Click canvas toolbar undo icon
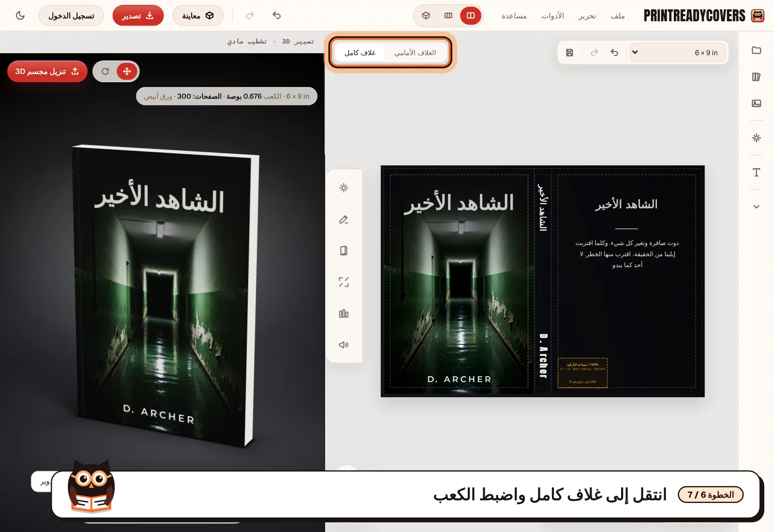 [x=614, y=52]
